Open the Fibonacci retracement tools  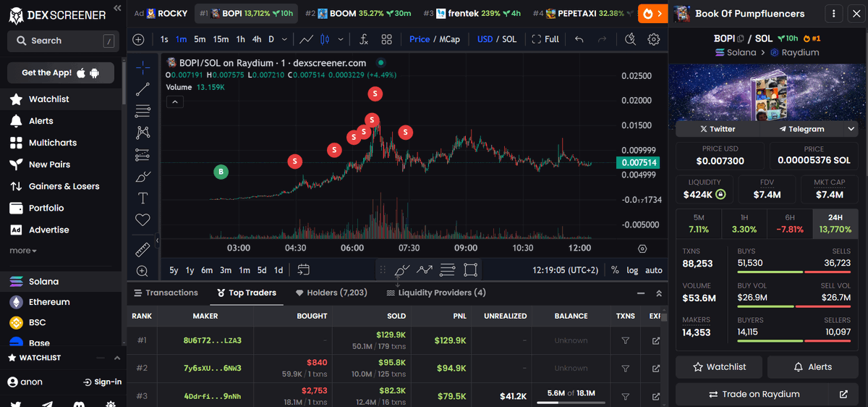(142, 111)
